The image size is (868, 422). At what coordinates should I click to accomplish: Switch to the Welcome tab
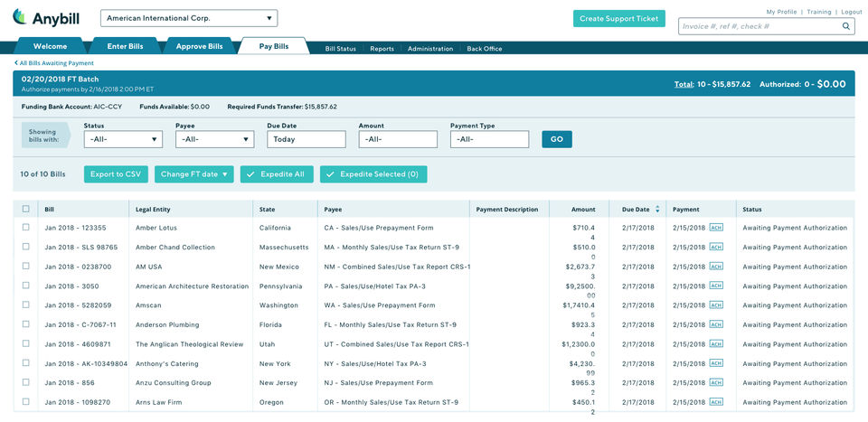50,46
